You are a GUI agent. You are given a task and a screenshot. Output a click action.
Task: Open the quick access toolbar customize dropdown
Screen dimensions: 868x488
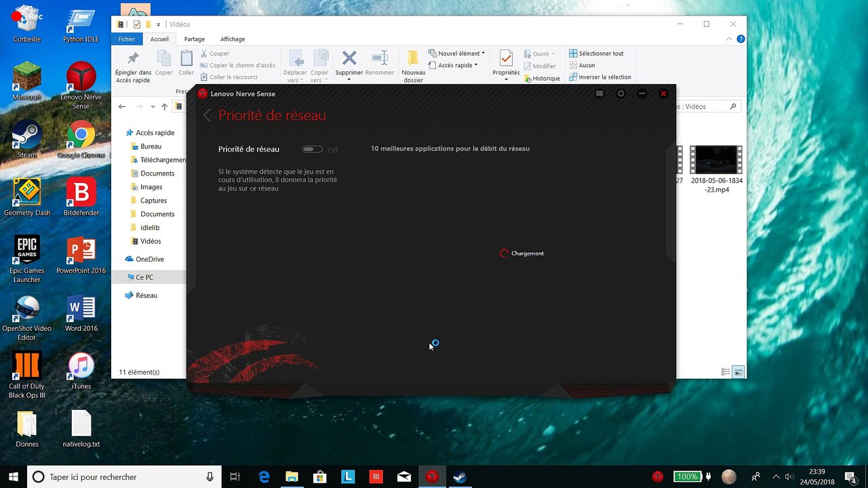pos(159,24)
